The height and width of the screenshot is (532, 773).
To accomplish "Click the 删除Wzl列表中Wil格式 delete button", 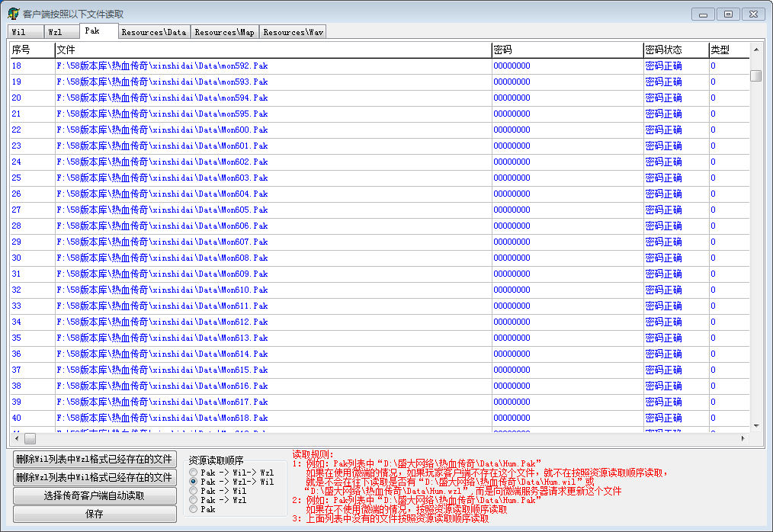I will point(95,477).
